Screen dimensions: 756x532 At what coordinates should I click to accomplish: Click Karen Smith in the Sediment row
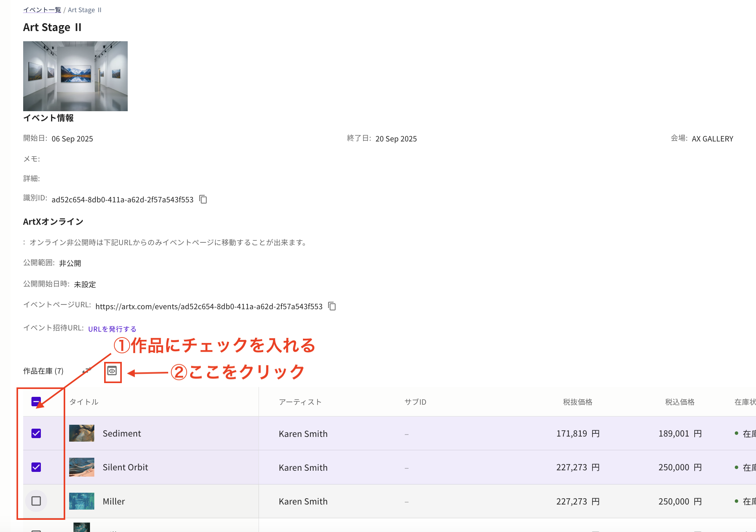[303, 434]
